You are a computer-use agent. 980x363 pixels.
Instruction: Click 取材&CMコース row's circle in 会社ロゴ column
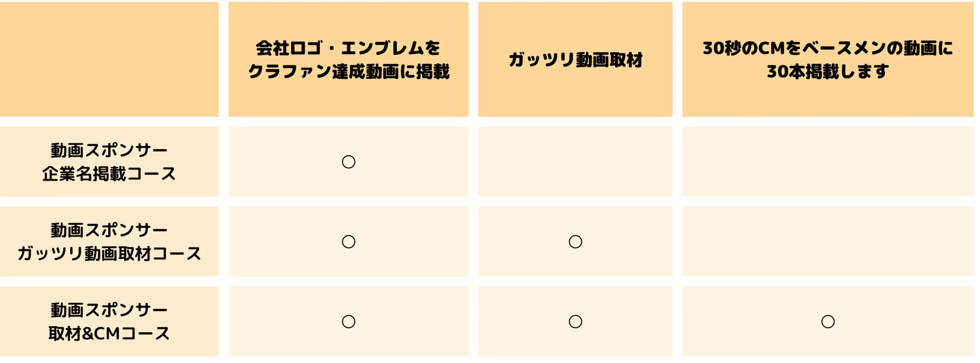point(348,322)
